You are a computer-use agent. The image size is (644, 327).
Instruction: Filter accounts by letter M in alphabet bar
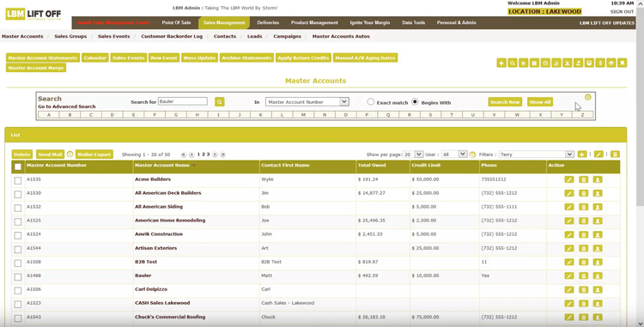pos(303,115)
